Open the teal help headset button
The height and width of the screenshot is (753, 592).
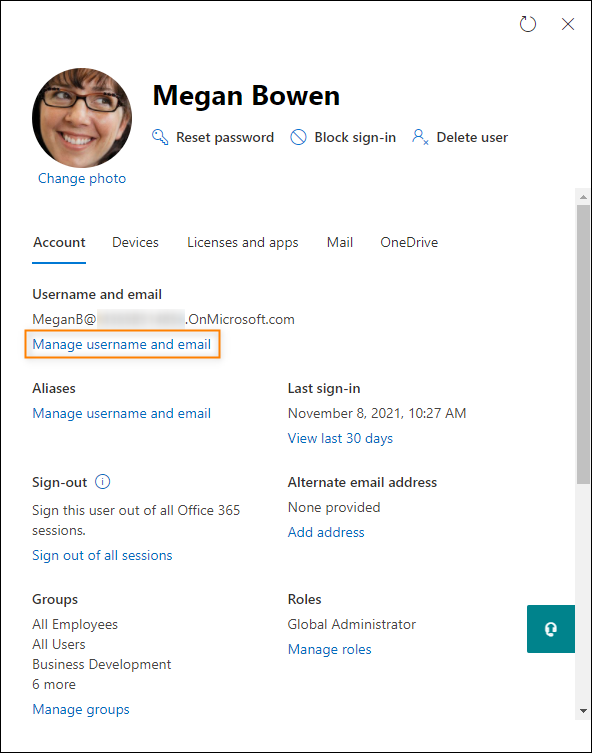pos(551,629)
